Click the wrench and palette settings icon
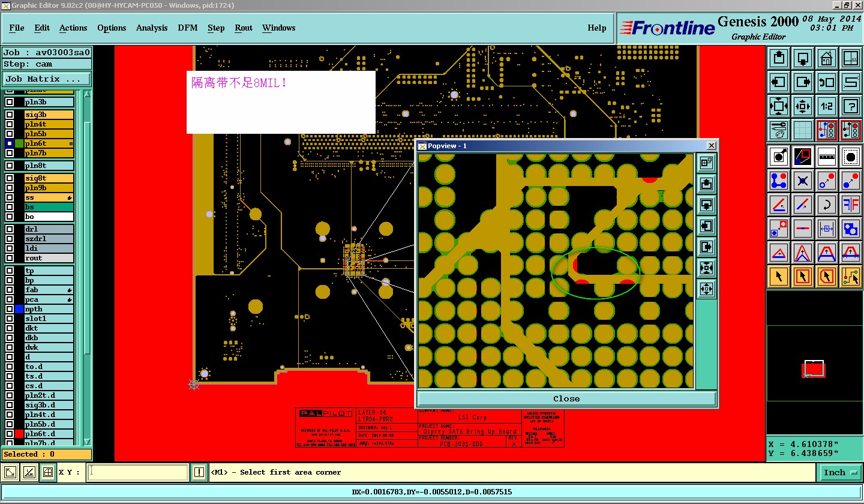Screen dimensions: 864x504 coord(779,129)
